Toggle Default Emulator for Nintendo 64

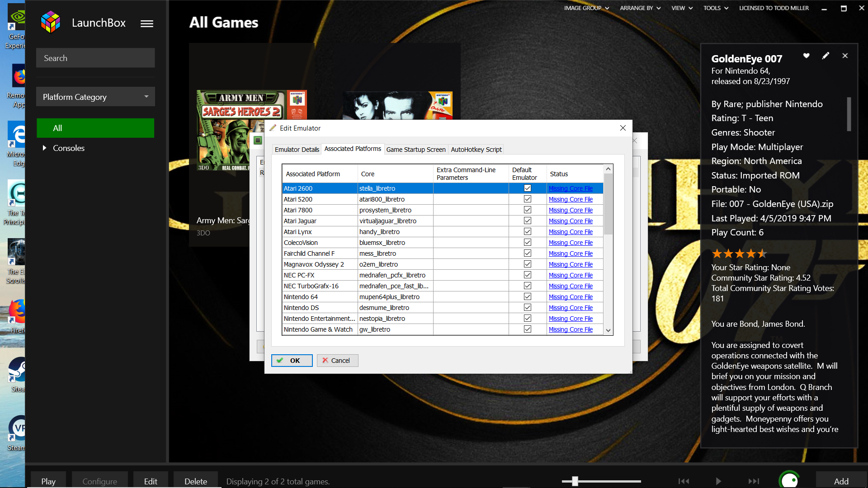(x=527, y=296)
